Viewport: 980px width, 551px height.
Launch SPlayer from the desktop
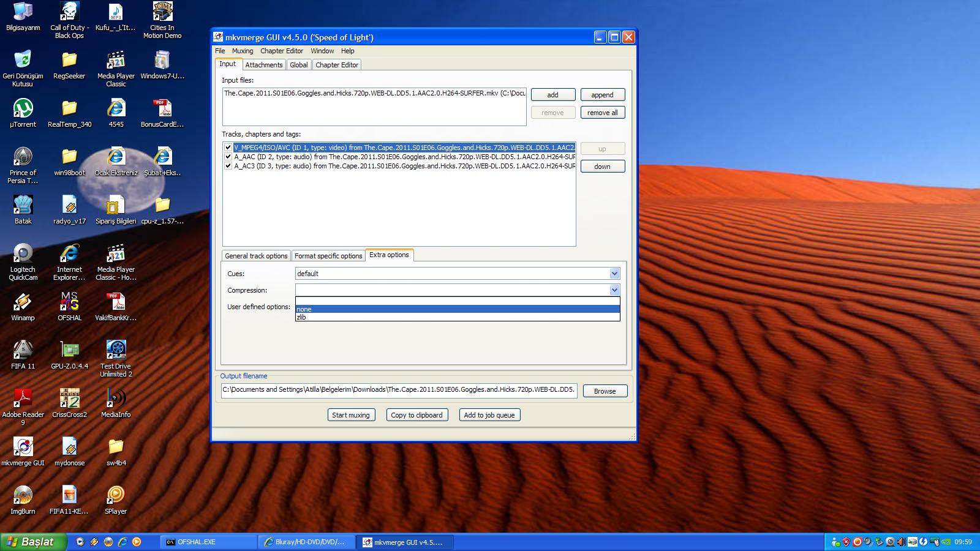116,500
